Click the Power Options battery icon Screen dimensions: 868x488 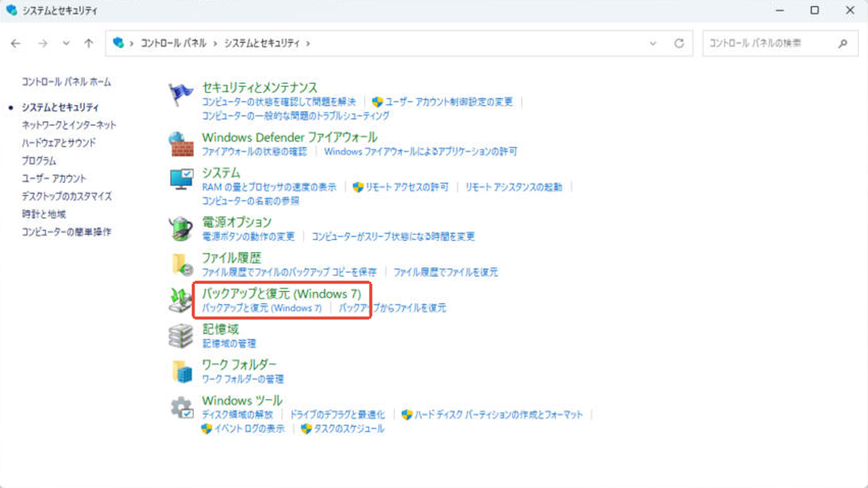pos(181,229)
